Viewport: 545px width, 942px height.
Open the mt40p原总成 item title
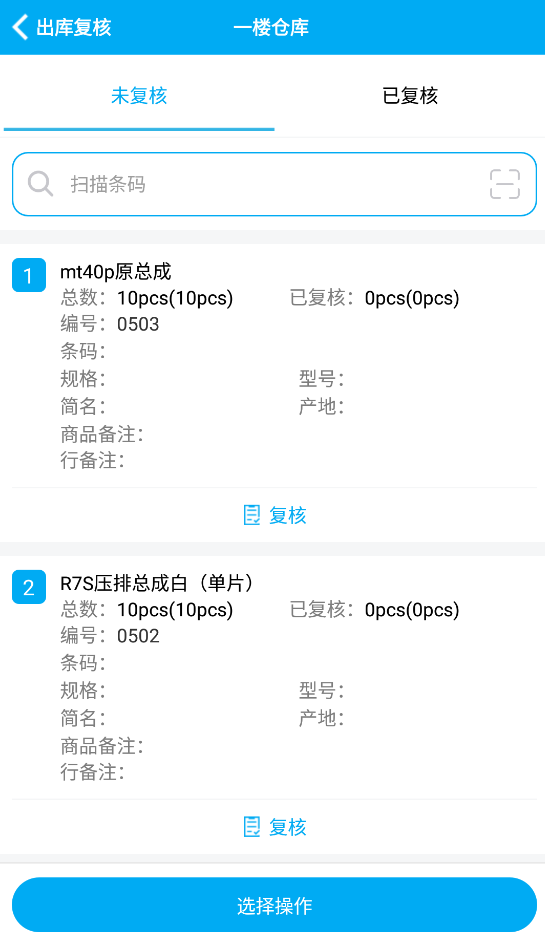click(115, 272)
